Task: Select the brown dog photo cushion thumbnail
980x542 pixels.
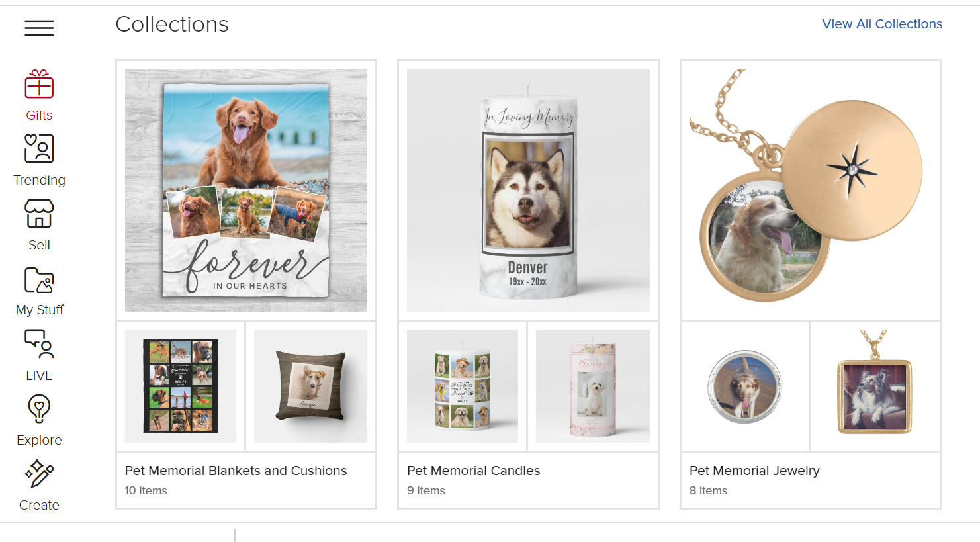Action: (x=310, y=386)
